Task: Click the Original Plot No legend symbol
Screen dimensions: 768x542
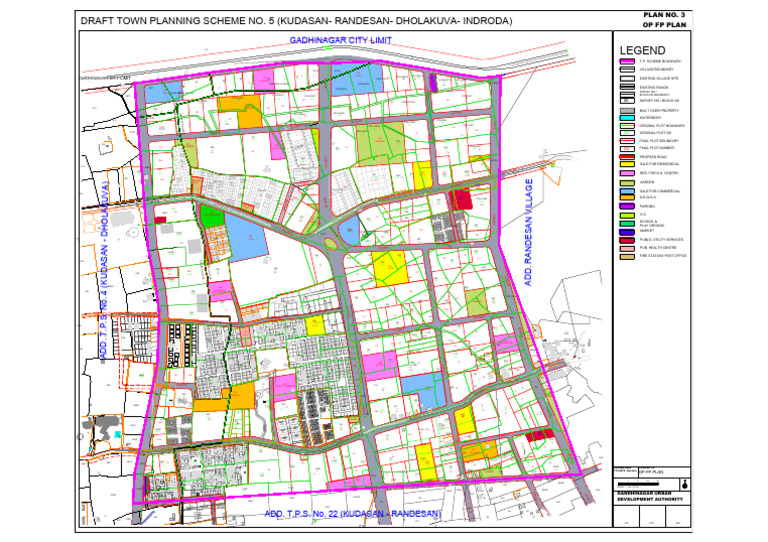Action: tap(627, 133)
